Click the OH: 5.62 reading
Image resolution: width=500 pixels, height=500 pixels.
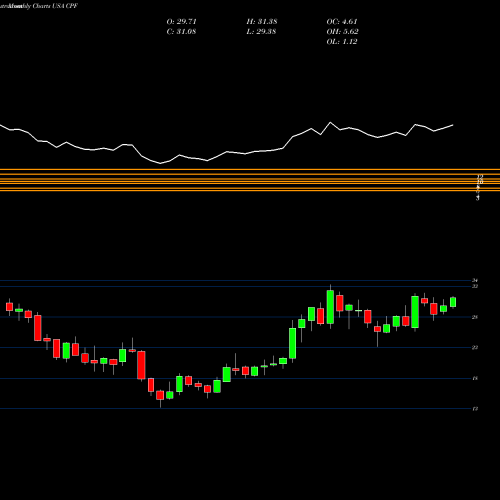tap(342, 32)
